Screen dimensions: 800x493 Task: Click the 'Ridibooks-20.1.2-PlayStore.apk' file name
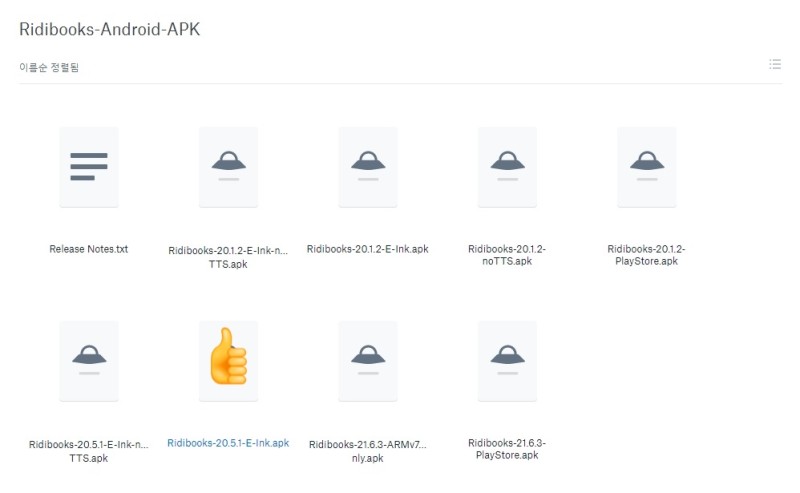[646, 255]
